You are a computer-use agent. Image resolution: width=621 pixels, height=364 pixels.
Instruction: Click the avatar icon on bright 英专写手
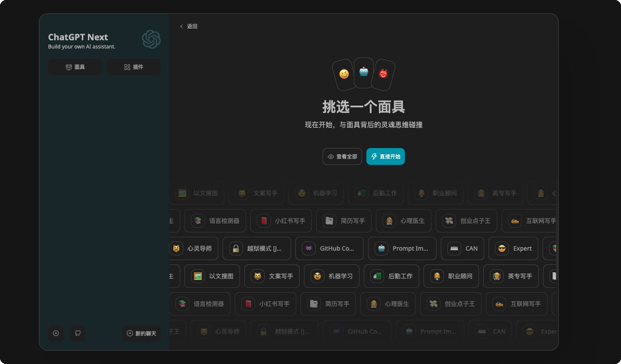point(497,276)
